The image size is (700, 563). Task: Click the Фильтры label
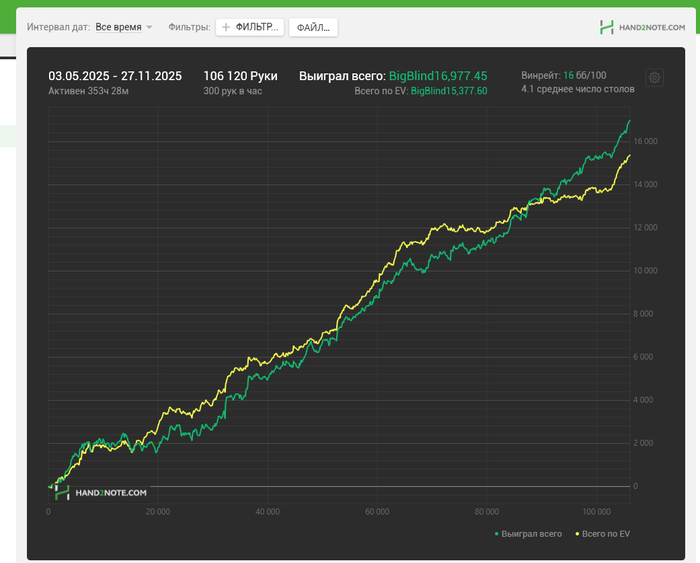click(x=189, y=27)
